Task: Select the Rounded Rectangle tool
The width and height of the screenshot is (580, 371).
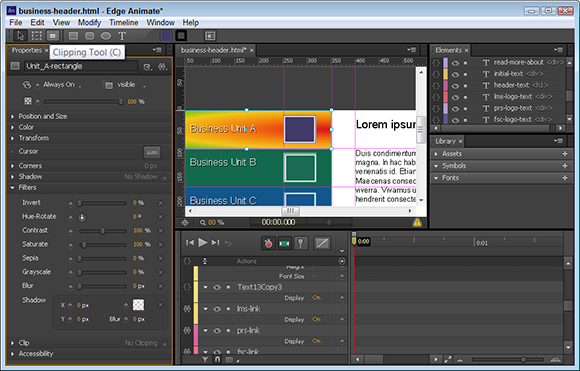Action: click(x=90, y=36)
